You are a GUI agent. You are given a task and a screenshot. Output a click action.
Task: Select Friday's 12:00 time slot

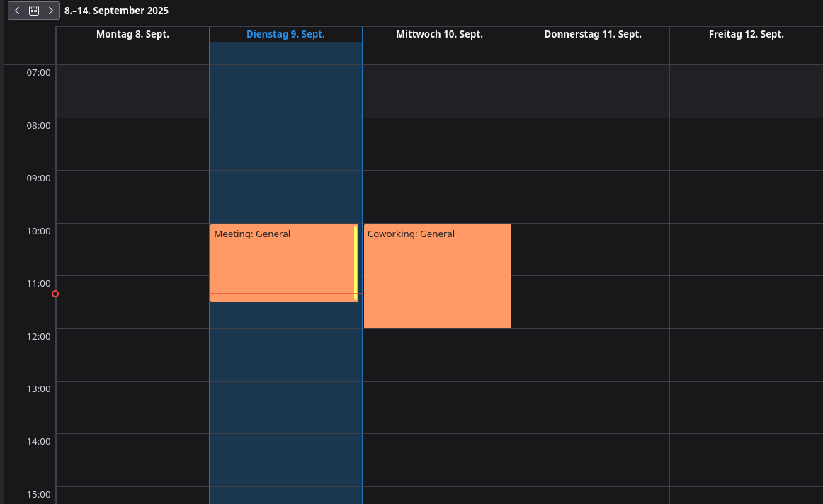[x=747, y=355]
